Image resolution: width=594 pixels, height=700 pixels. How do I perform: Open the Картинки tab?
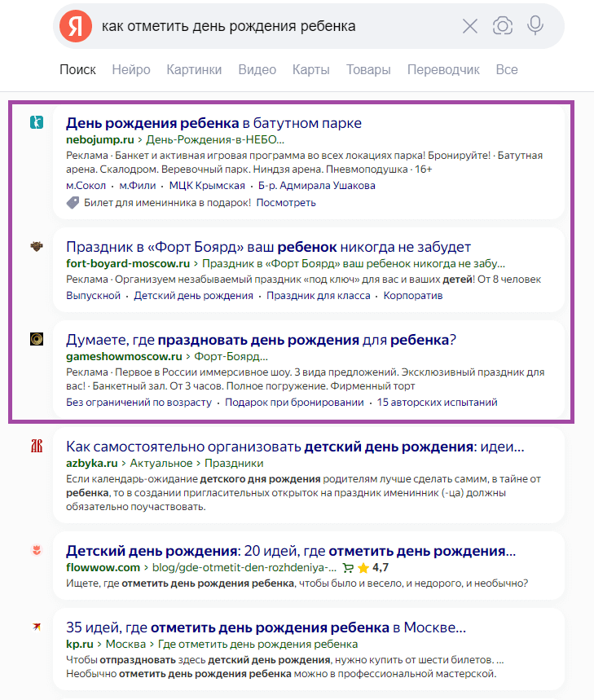[194, 69]
